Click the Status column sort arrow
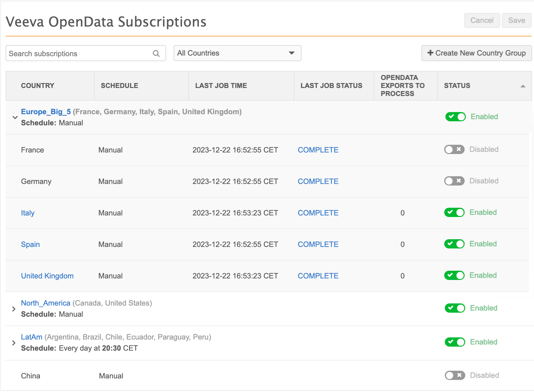Screen dimensions: 534x392 coord(523,86)
